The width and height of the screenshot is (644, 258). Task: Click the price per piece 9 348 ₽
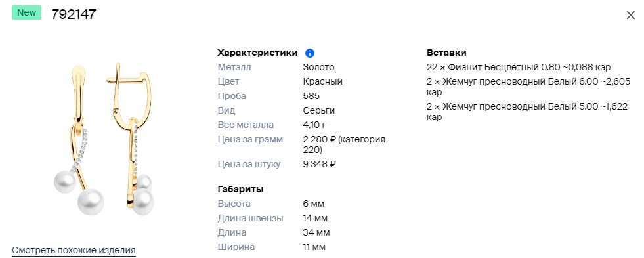(320, 164)
